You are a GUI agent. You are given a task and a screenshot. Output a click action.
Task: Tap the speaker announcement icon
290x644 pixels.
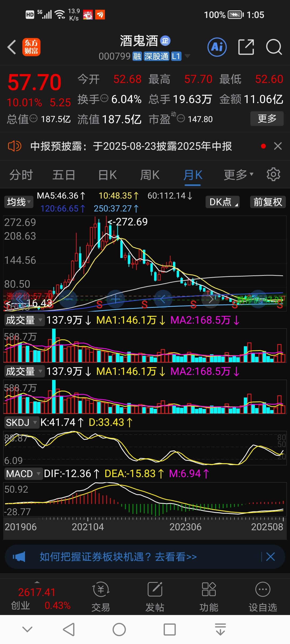tap(15, 146)
